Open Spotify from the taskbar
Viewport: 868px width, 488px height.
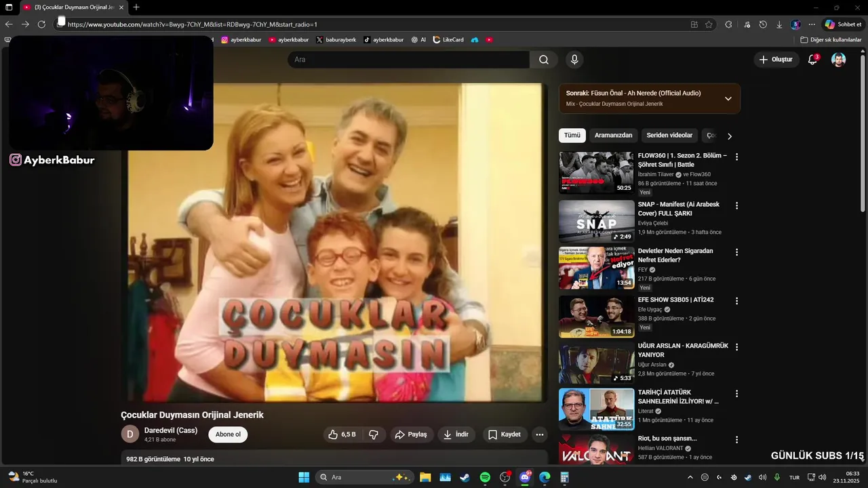pyautogui.click(x=485, y=477)
